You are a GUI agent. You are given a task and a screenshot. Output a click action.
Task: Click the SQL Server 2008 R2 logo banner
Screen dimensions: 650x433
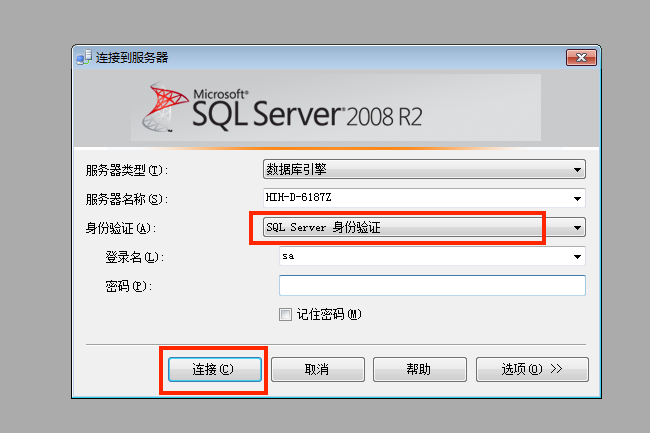coord(336,108)
